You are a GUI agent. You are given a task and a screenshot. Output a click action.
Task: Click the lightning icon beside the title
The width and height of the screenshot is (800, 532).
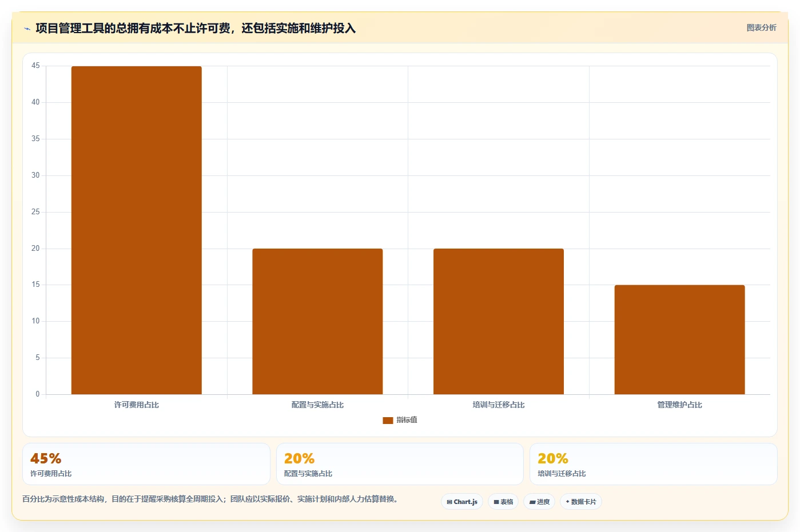click(27, 29)
